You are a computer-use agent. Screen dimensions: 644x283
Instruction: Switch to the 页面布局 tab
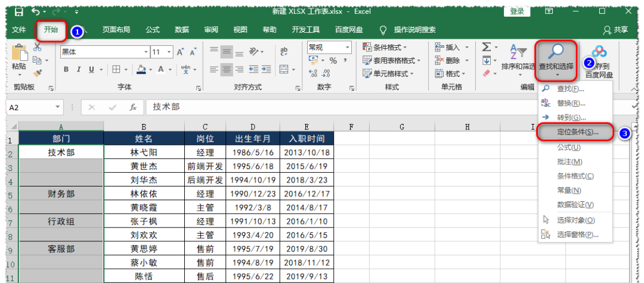click(116, 30)
